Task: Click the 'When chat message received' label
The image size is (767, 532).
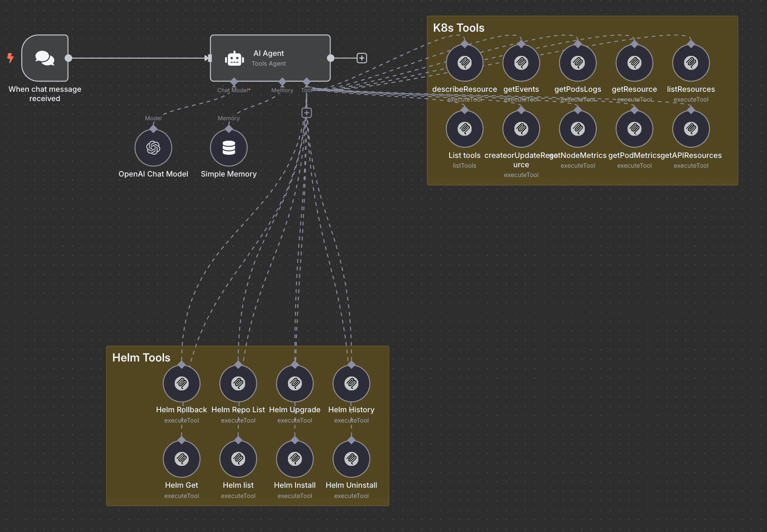Action: click(45, 94)
